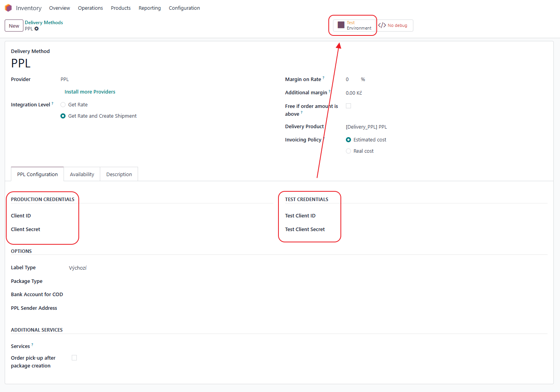Viewport: 560px width, 392px height.
Task: Click the OPTIONS section heading
Action: [x=21, y=251]
